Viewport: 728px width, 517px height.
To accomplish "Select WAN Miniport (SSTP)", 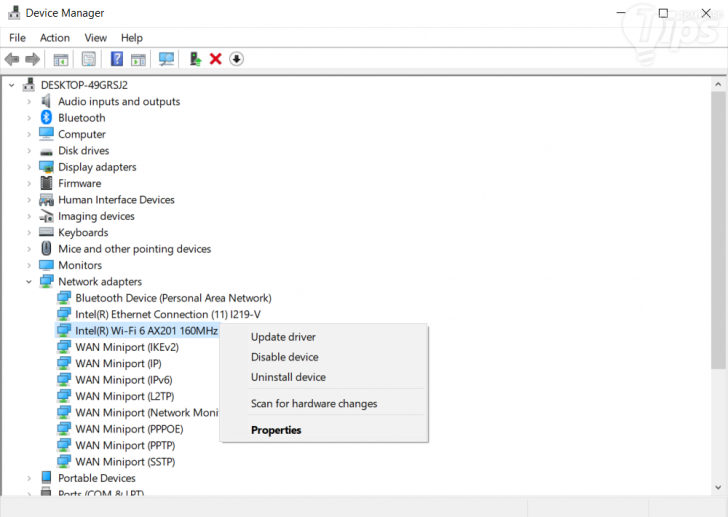I will pyautogui.click(x=125, y=462).
